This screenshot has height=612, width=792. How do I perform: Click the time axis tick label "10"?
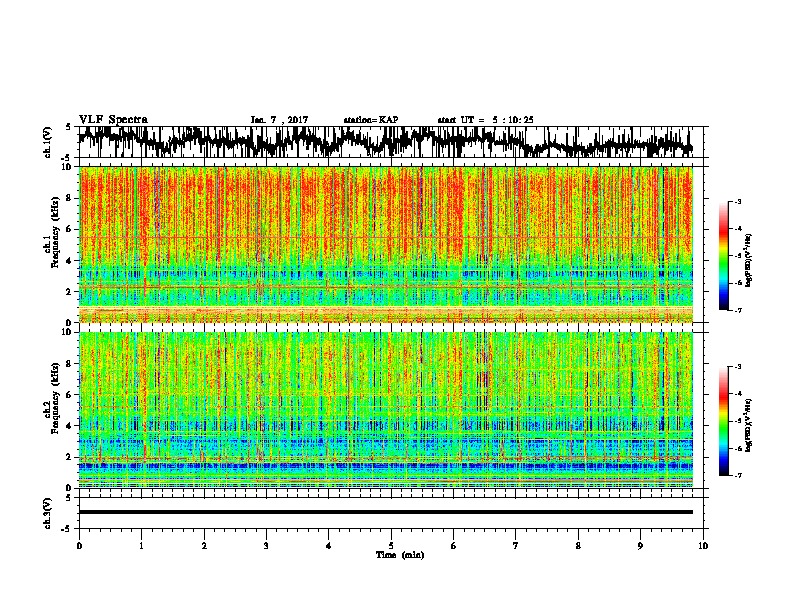(703, 546)
